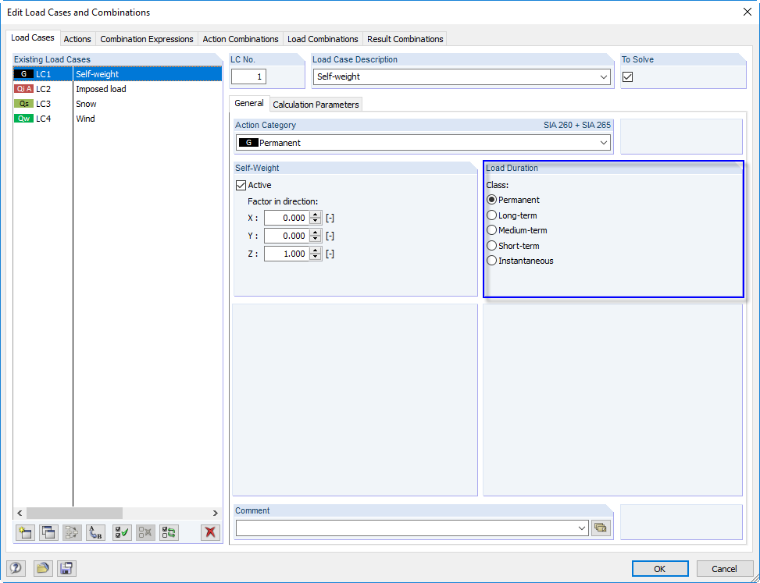The height and width of the screenshot is (583, 760).
Task: Delete selected load case with red X
Action: click(210, 533)
